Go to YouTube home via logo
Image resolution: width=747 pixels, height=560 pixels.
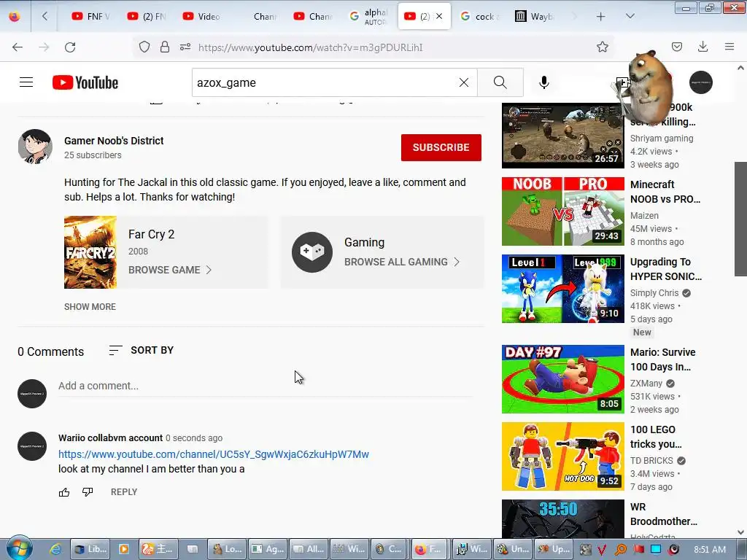(x=85, y=82)
